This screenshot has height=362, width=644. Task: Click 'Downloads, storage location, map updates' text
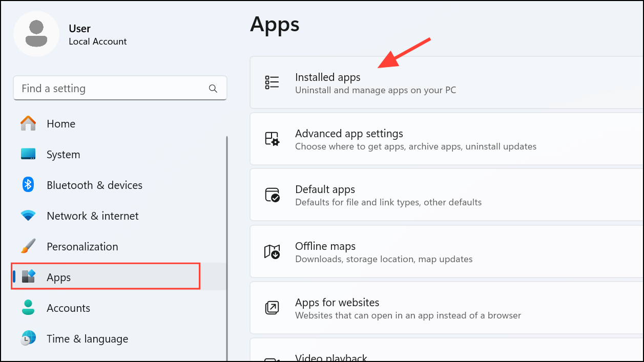coord(384,259)
